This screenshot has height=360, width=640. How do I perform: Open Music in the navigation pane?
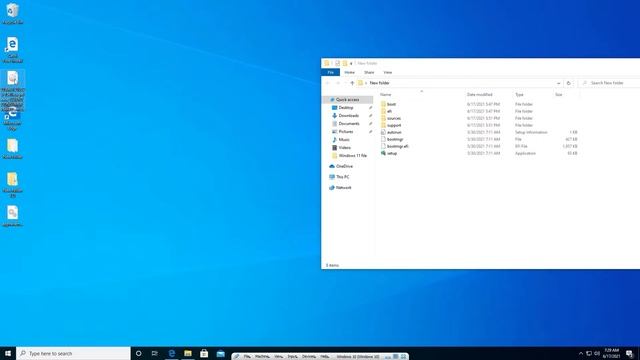(344, 140)
